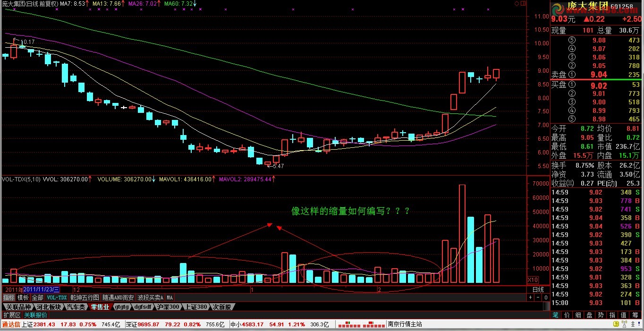Open the 模板 tab
The image size is (644, 331).
tap(23, 297)
